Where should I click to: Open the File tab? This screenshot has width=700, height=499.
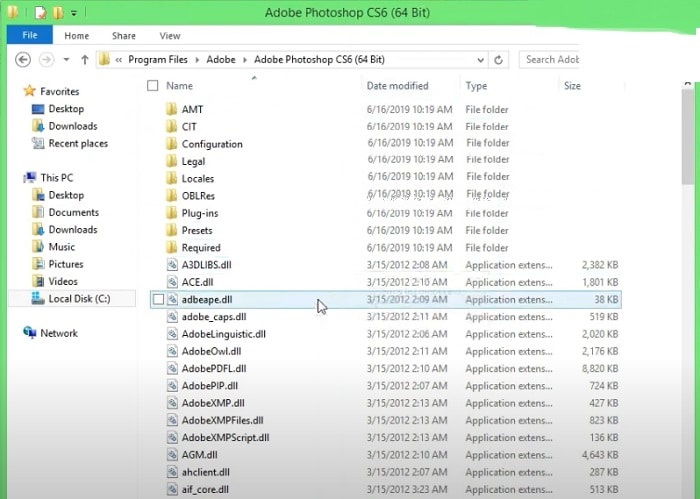pos(30,35)
